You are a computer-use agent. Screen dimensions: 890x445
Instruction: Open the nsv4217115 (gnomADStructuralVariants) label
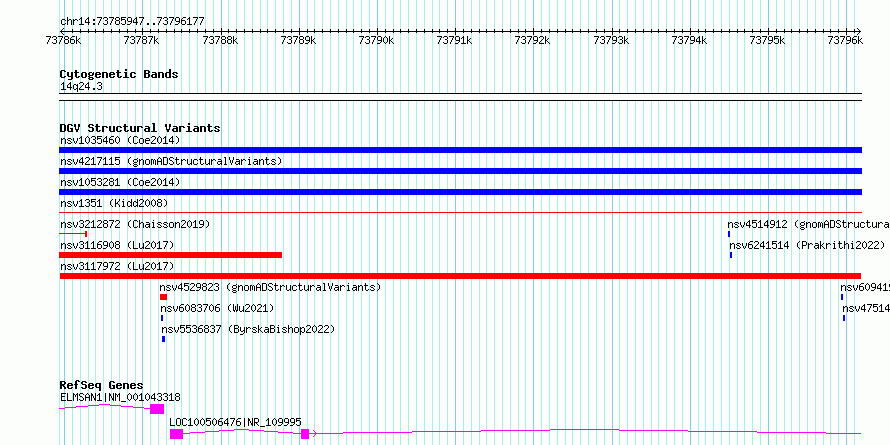[x=171, y=161]
